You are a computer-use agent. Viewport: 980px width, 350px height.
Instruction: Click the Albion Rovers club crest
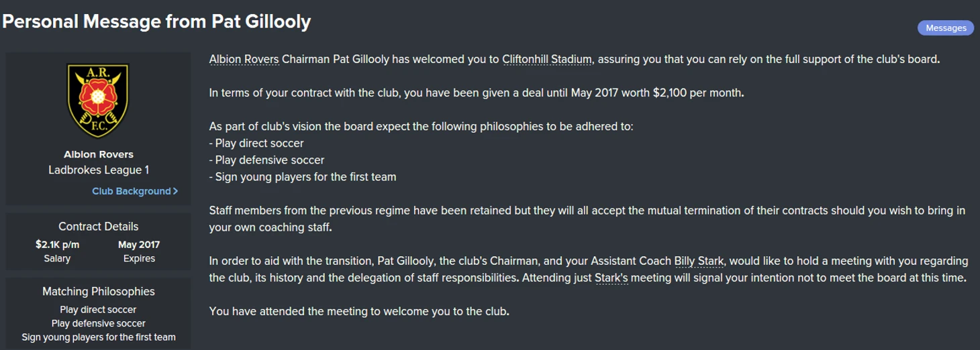pos(98,101)
